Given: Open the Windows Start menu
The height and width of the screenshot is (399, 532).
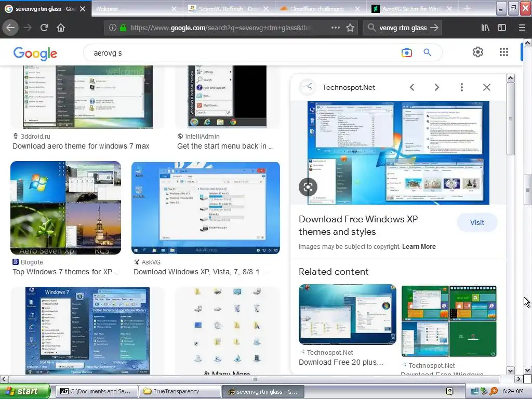Looking at the screenshot, I should [25, 391].
